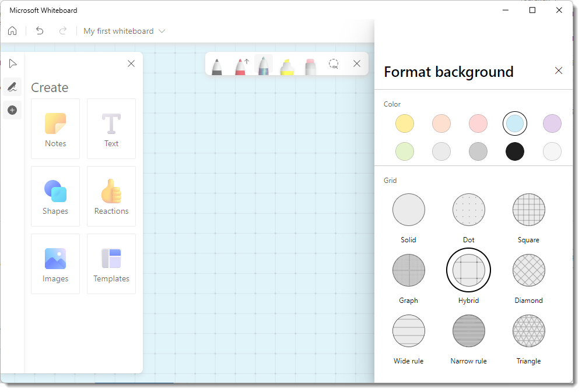Screen dimensions: 582x392
Task: Select the Dot grid option
Action: [469, 210]
